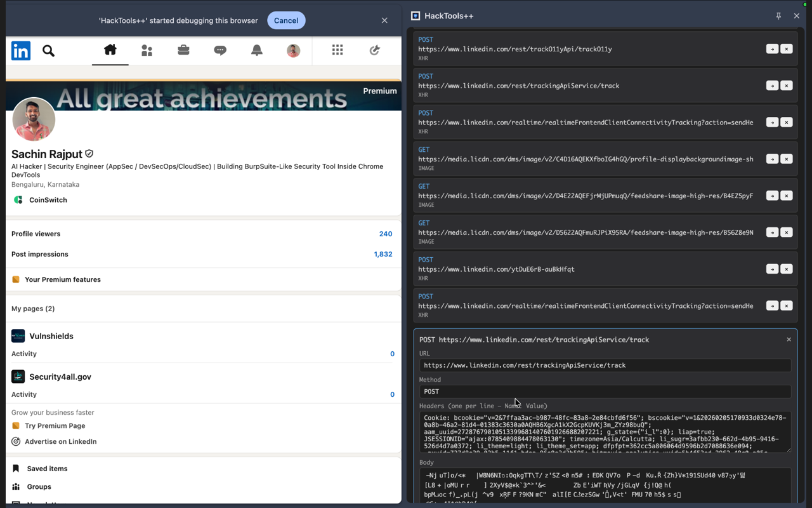The image size is (812, 508).
Task: Remove the trackO11y request with its × button
Action: click(787, 49)
